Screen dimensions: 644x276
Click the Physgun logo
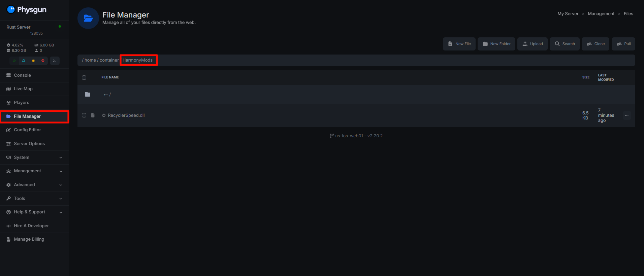pos(27,9)
